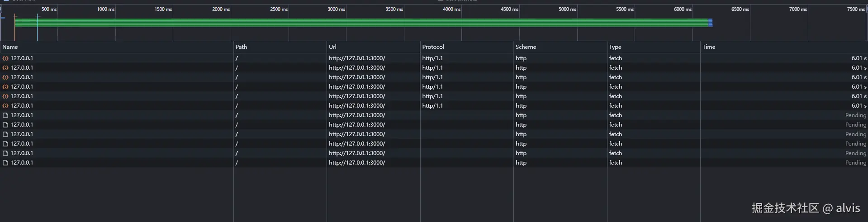Click the Pending status of the last request
Screen dimensions: 868x222
click(855, 163)
